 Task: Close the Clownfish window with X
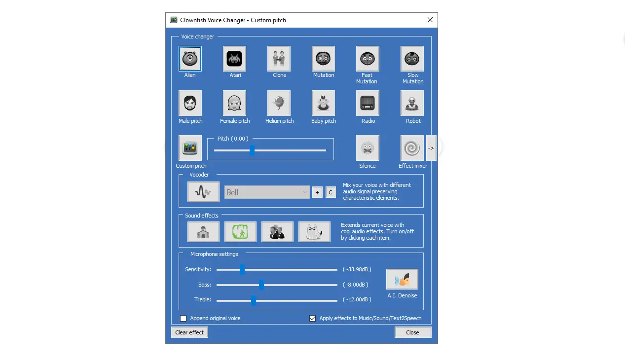pyautogui.click(x=430, y=20)
